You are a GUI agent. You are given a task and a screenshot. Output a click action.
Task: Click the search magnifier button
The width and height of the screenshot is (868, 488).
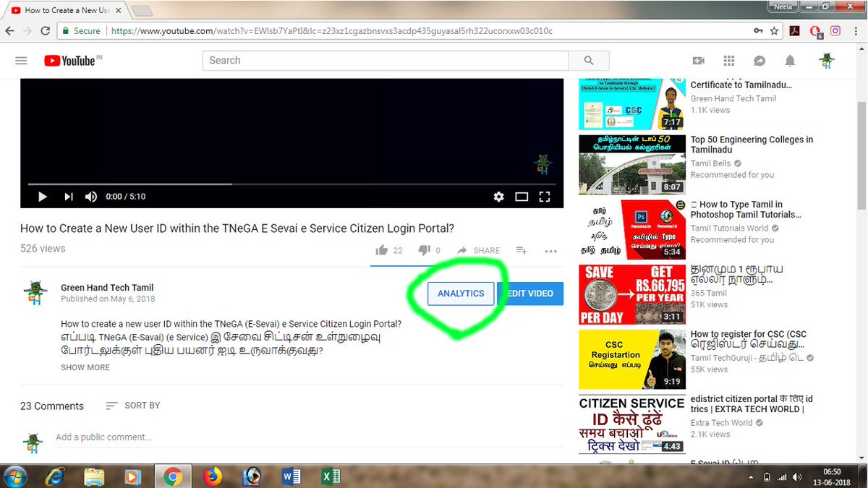(589, 61)
